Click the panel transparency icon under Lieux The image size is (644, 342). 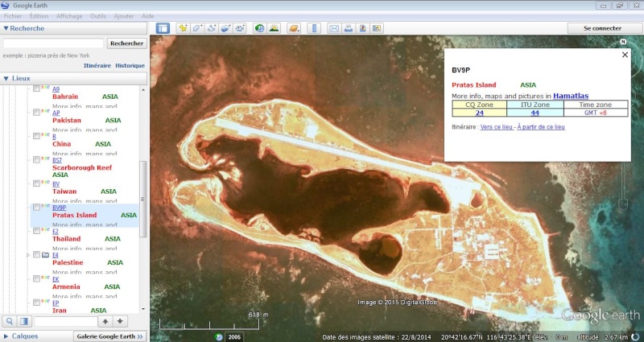click(x=24, y=321)
